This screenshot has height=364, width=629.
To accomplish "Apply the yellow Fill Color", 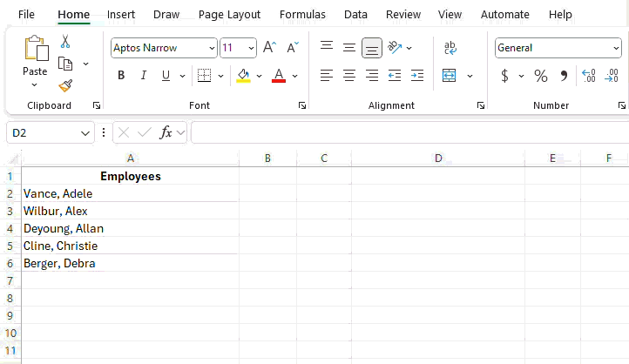I will [243, 76].
